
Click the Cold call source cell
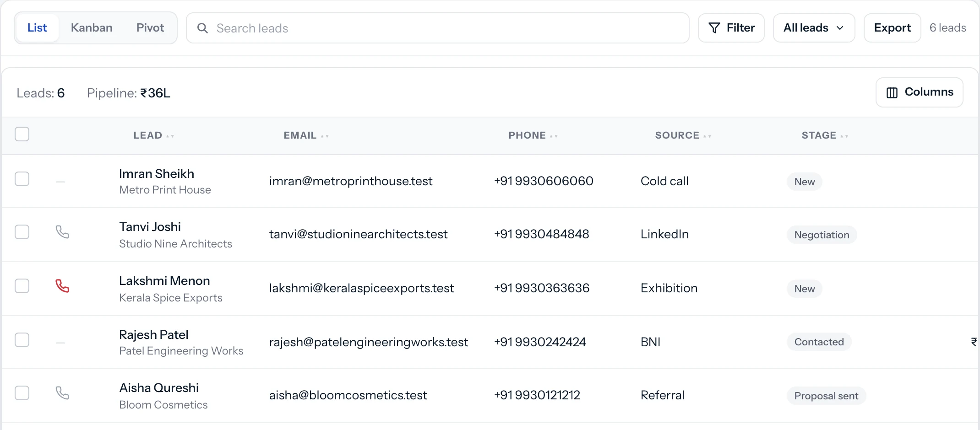[x=664, y=181]
